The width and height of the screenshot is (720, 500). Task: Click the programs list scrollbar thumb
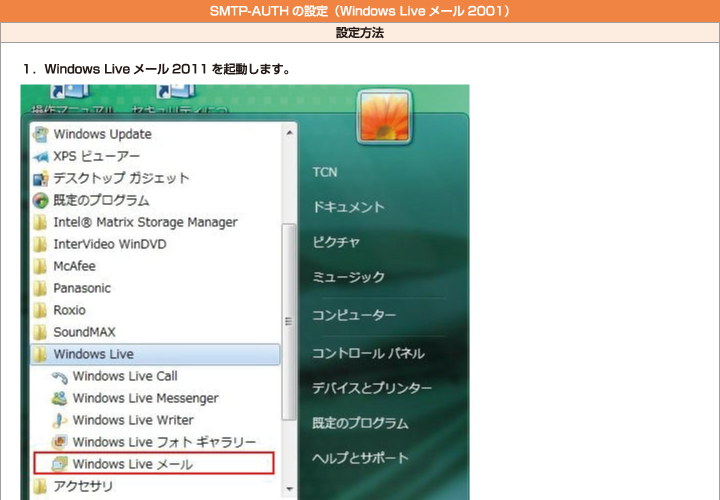pos(289,321)
